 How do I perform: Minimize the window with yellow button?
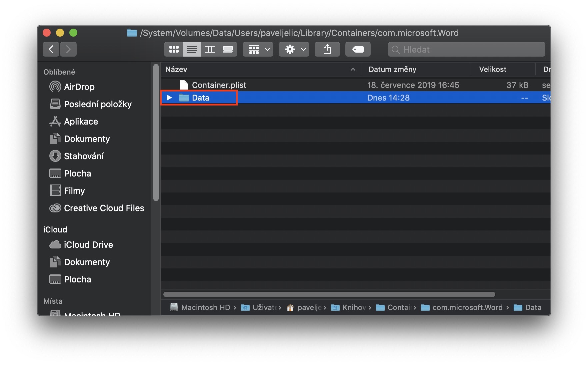pos(60,33)
